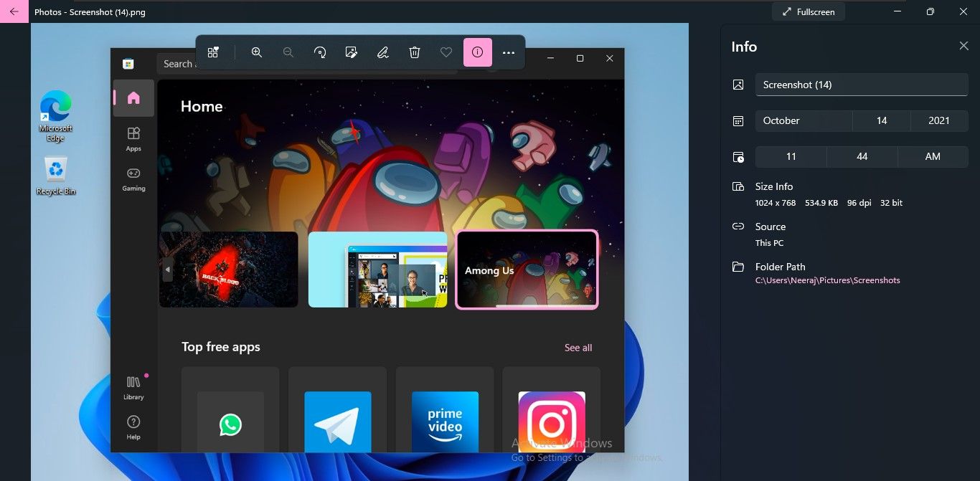Restore down the Photos app window

click(x=930, y=11)
